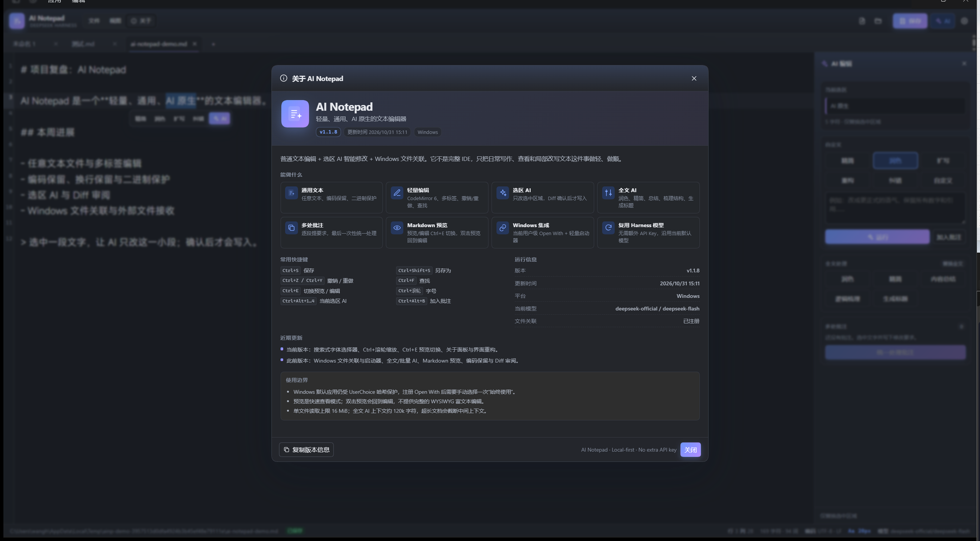The image size is (980, 541).
Task: Dismiss the 关于 AI Notepad dialog with the X
Action: (694, 78)
